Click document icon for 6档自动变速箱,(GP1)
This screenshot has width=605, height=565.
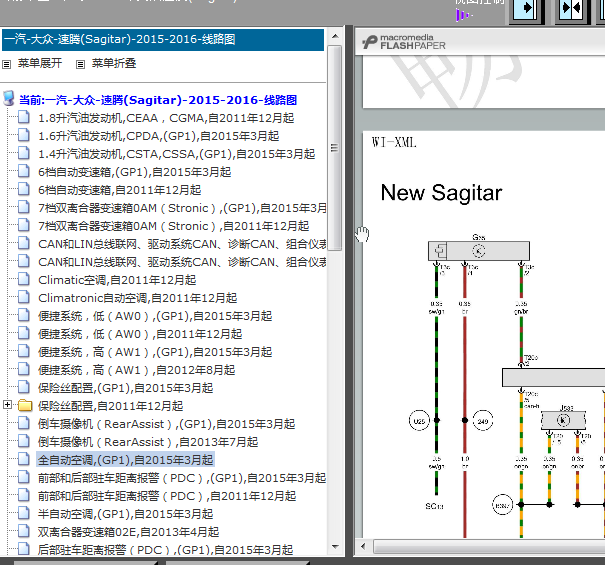[x=24, y=171]
